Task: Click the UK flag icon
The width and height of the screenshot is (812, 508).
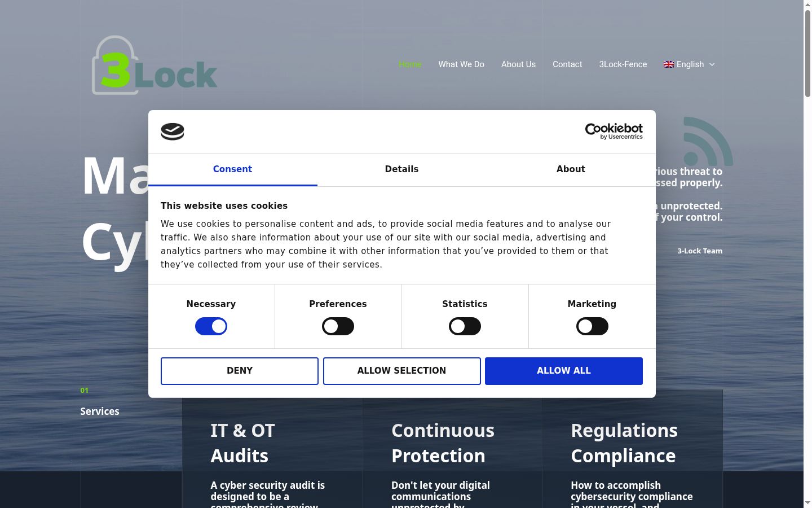Action: pyautogui.click(x=669, y=64)
